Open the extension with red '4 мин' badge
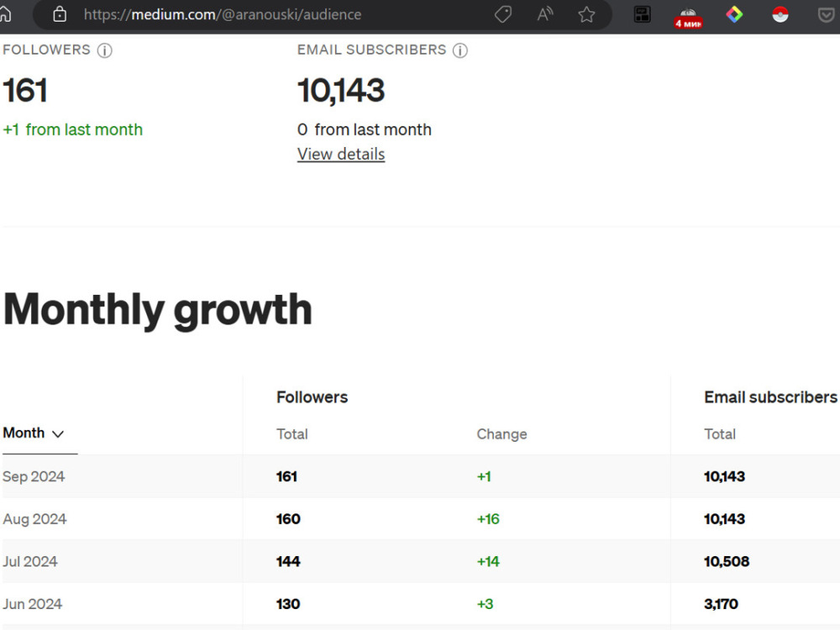 click(x=689, y=17)
